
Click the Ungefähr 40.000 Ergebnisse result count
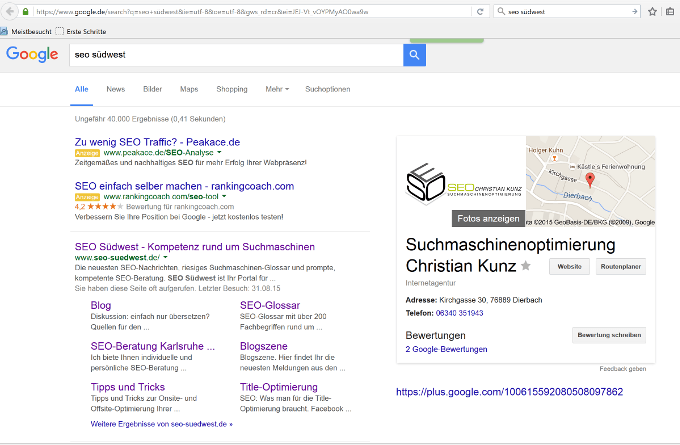pyautogui.click(x=150, y=119)
